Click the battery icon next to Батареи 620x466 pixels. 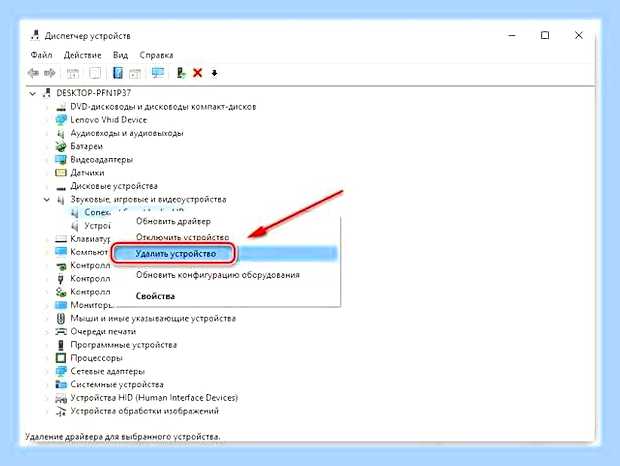[x=60, y=146]
